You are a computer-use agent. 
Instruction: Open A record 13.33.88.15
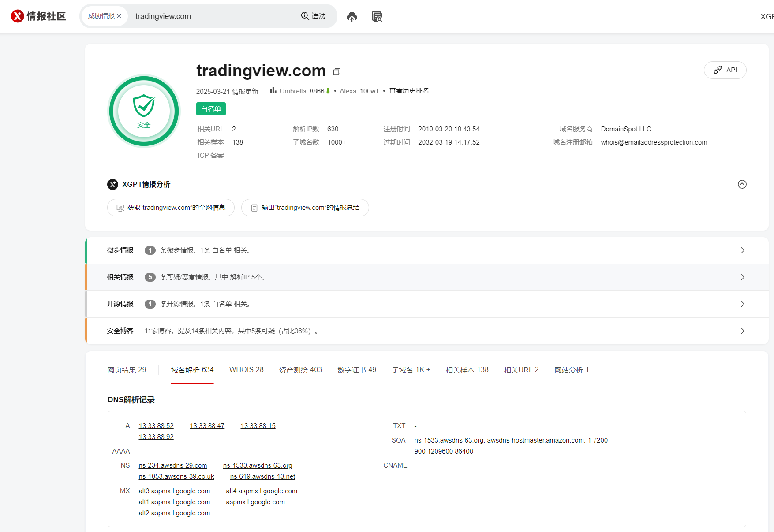(x=258, y=426)
